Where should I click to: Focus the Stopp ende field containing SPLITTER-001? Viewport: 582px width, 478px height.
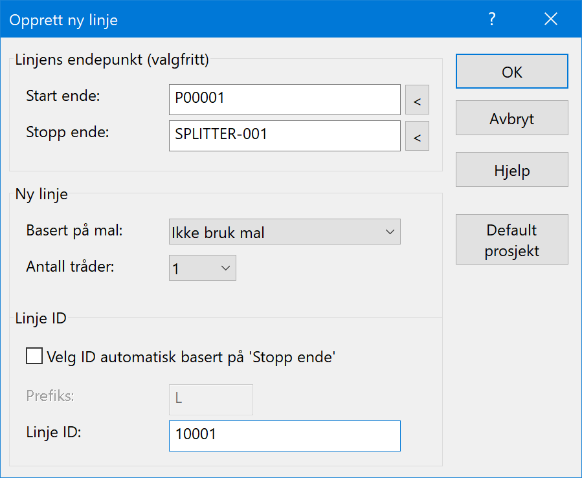tap(285, 136)
